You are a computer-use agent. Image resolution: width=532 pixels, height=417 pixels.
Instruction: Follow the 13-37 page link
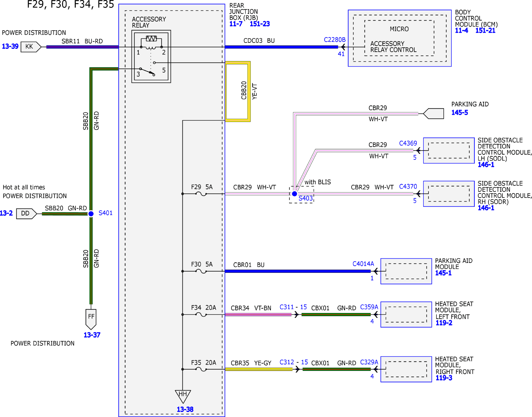[92, 335]
